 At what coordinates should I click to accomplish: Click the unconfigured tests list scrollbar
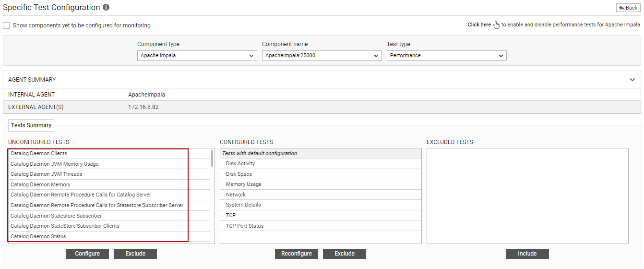point(212,158)
